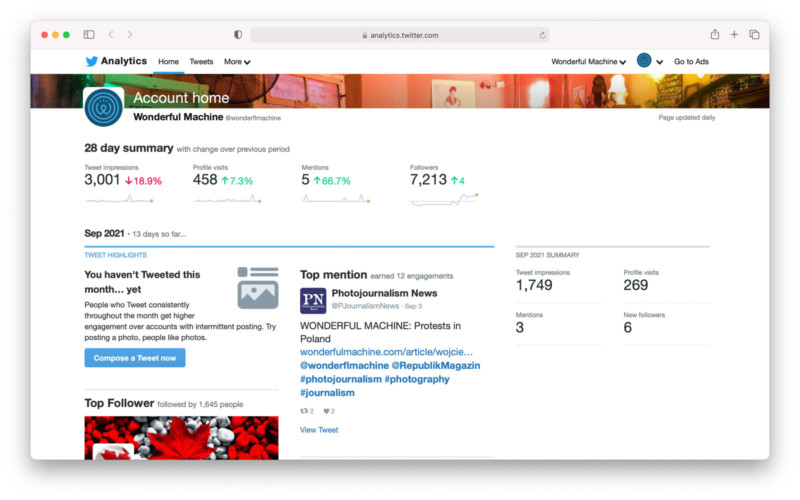The image size is (800, 500).
Task: Click the Sep 3 tweet date
Action: click(413, 306)
